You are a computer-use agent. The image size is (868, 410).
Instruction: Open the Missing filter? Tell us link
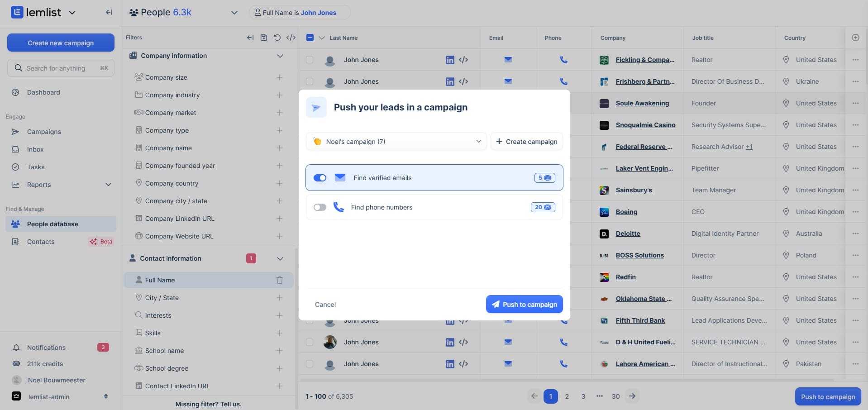[x=208, y=404]
